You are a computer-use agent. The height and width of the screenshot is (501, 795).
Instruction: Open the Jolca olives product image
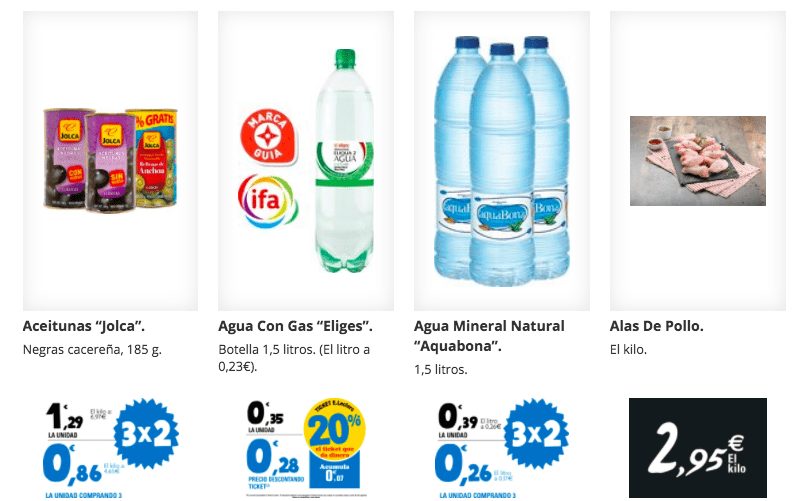click(x=111, y=160)
